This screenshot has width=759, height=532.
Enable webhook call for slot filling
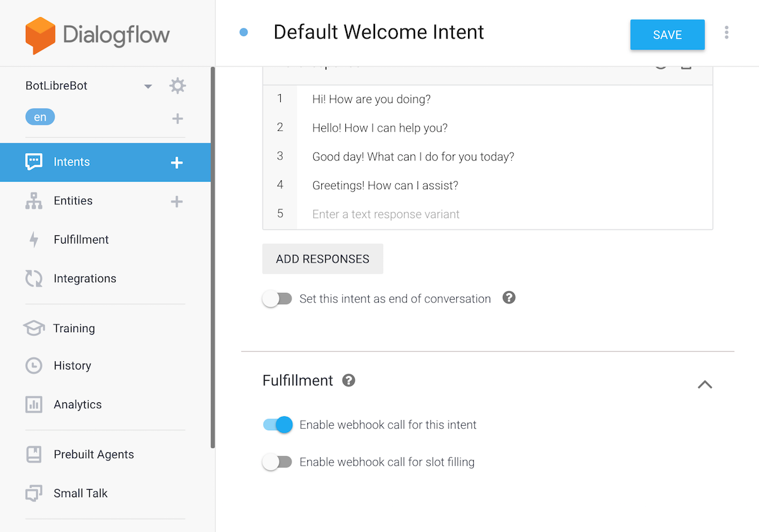point(278,462)
